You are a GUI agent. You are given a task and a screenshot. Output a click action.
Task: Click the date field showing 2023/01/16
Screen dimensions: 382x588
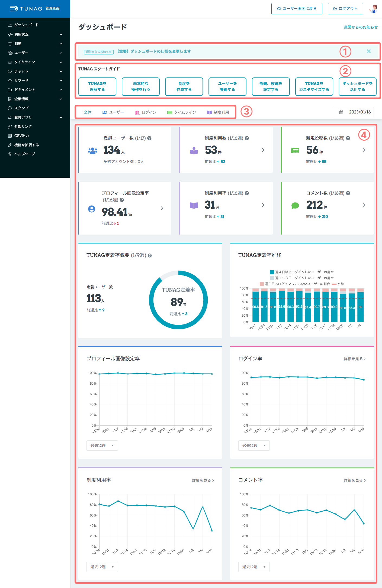tap(354, 112)
